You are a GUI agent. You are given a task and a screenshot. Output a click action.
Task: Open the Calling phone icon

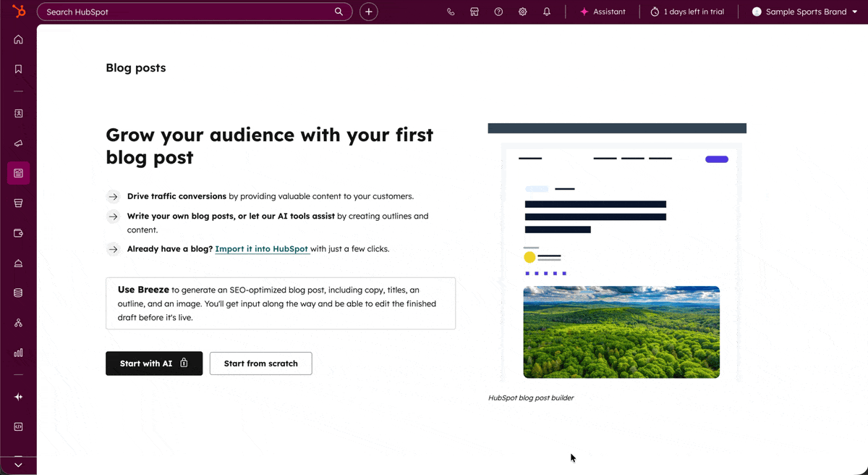(x=450, y=12)
